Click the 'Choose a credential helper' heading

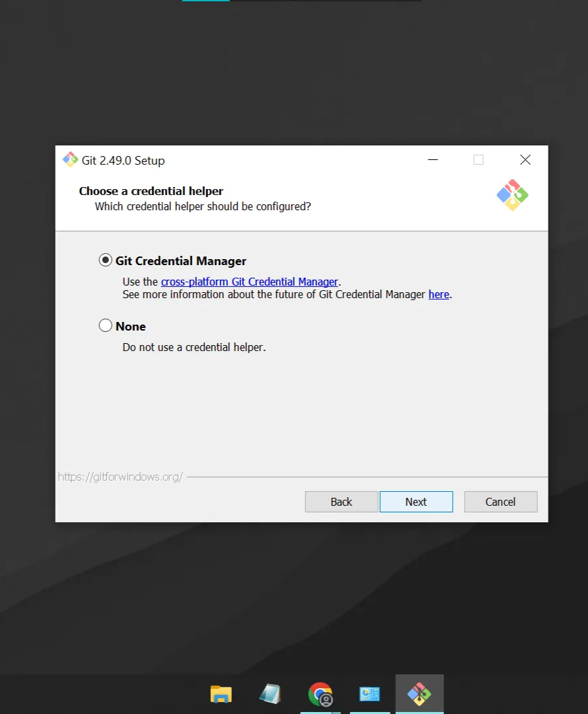click(x=151, y=191)
